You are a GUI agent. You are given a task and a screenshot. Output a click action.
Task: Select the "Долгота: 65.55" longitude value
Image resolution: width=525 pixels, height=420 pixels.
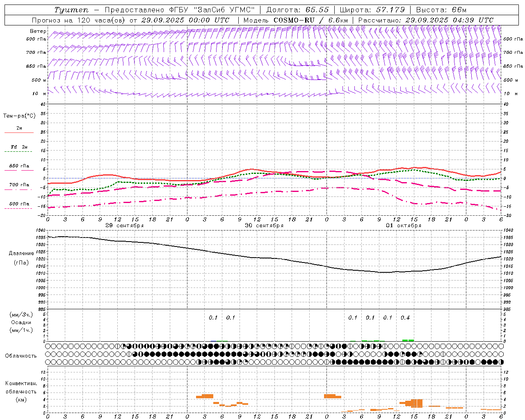pos(298,10)
